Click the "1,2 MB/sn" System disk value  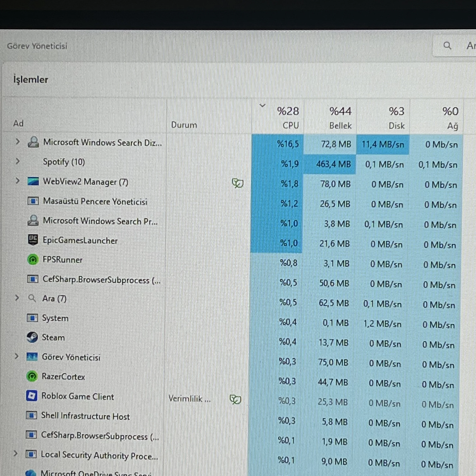382,324
